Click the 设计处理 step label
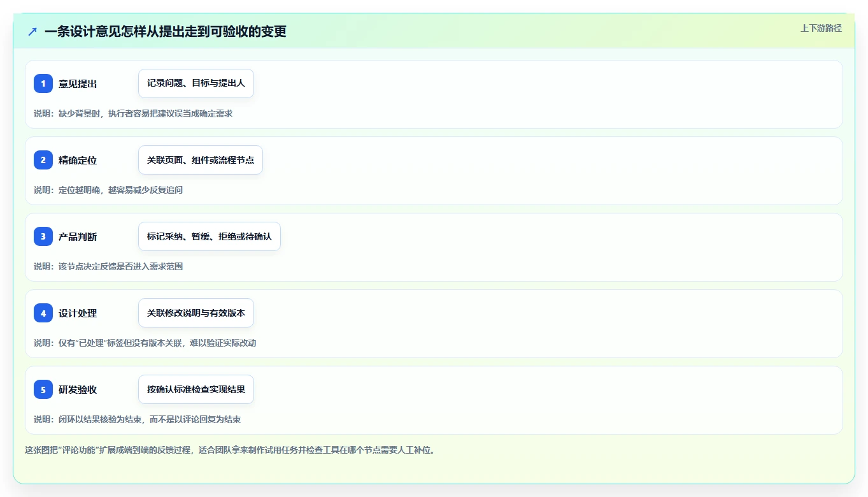Viewport: 868px width, 497px height. [78, 313]
